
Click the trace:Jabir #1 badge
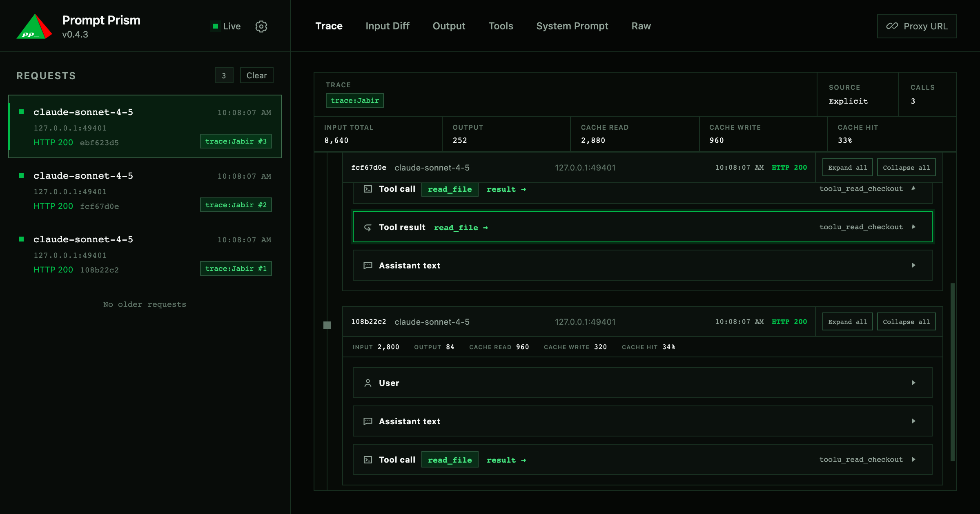click(236, 268)
